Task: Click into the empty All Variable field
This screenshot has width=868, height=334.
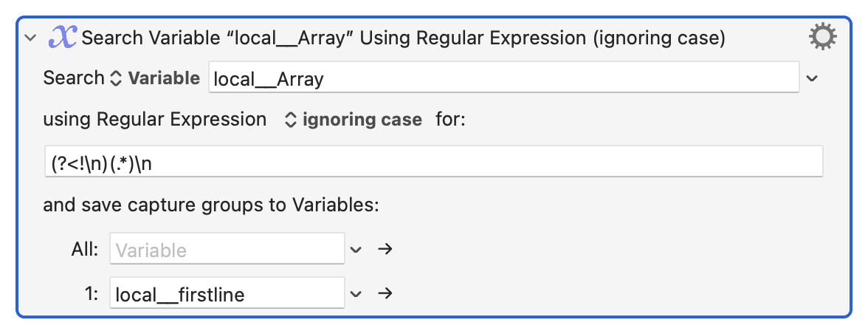Action: click(x=227, y=249)
